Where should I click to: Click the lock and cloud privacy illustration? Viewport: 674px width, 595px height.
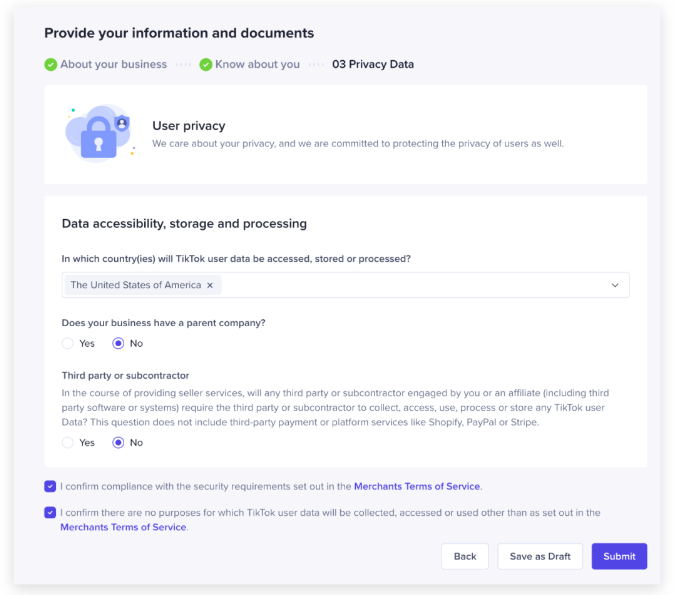(x=99, y=134)
